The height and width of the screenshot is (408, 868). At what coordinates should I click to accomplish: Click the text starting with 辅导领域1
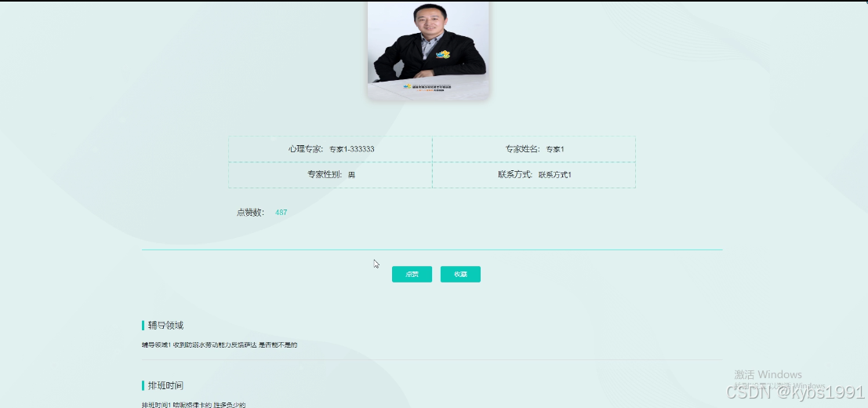pyautogui.click(x=220, y=345)
